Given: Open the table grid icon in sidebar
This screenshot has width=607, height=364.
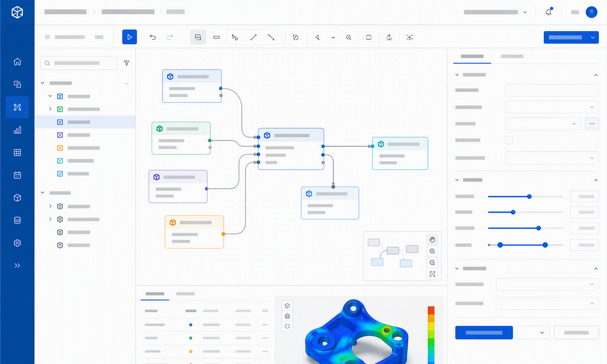Looking at the screenshot, I should point(17,153).
